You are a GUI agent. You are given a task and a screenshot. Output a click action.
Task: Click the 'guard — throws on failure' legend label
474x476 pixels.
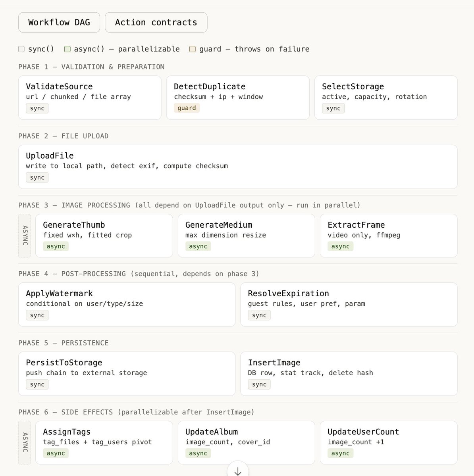[254, 49]
